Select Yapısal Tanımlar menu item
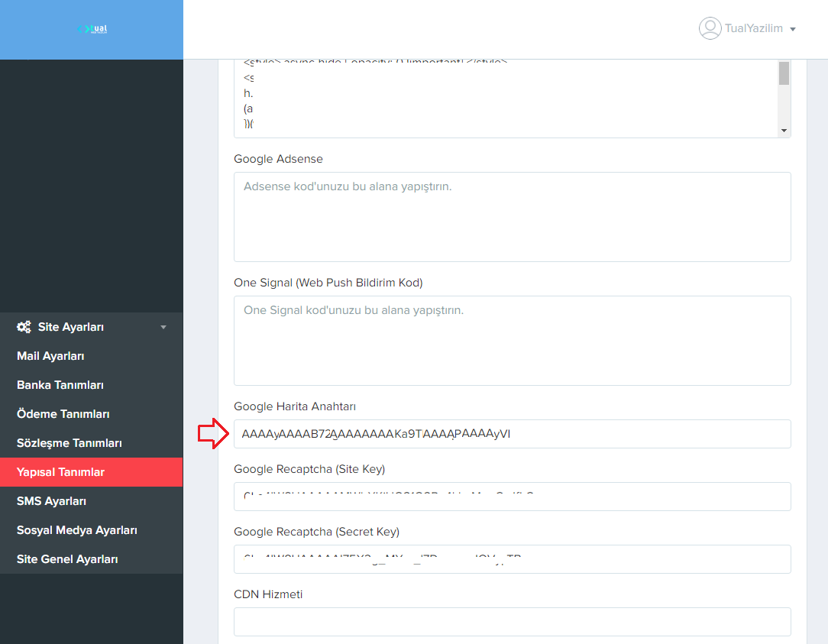 coord(92,472)
